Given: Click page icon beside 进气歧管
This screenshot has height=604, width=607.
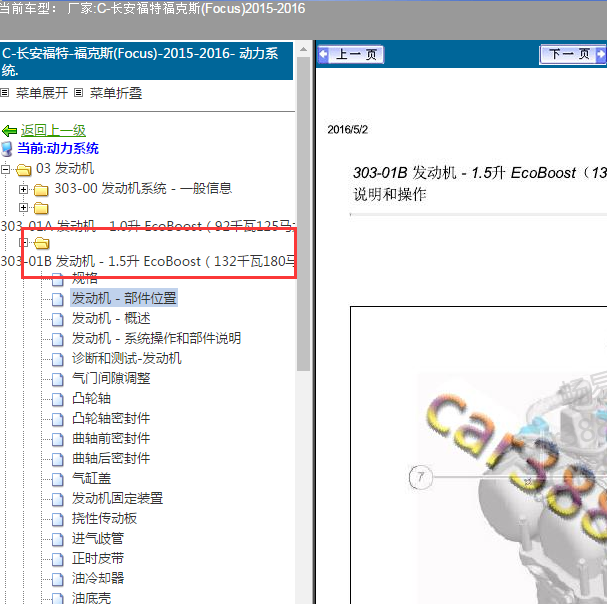Looking at the screenshot, I should pyautogui.click(x=58, y=540).
